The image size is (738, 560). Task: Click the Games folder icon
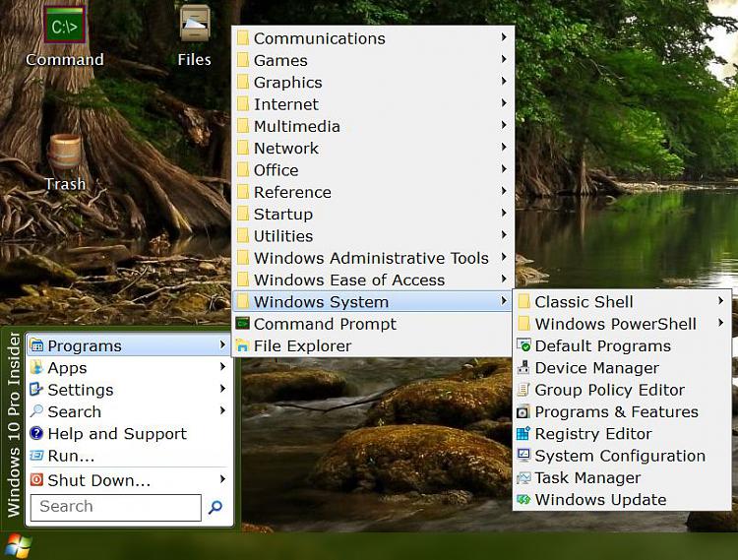tap(243, 60)
